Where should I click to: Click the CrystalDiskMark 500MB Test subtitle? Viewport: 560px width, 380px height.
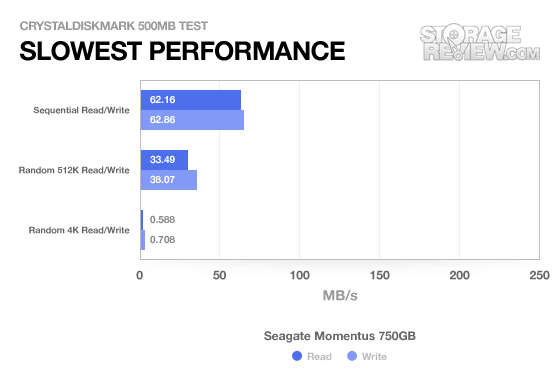point(114,26)
